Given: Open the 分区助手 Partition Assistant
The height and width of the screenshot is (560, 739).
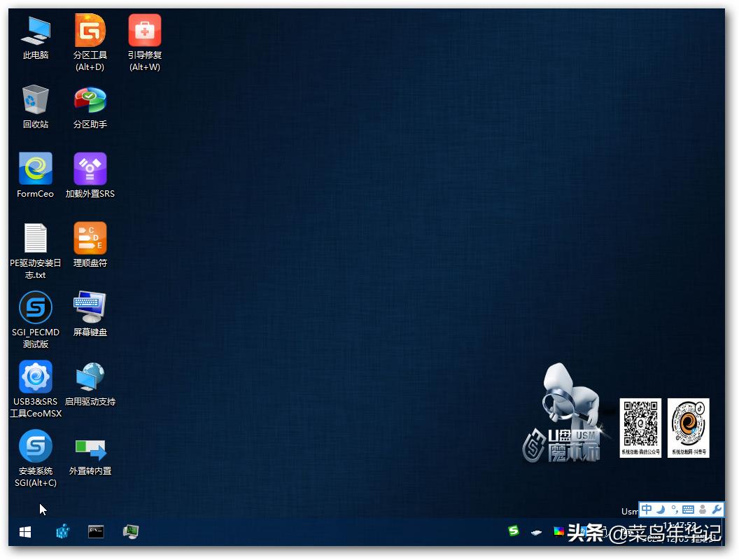Looking at the screenshot, I should click(90, 98).
